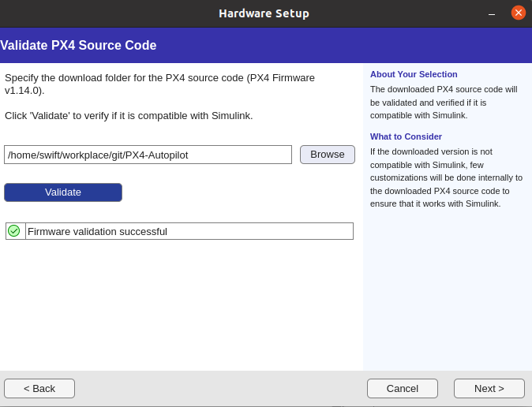
Task: Click the Validate button
Action: point(63,192)
